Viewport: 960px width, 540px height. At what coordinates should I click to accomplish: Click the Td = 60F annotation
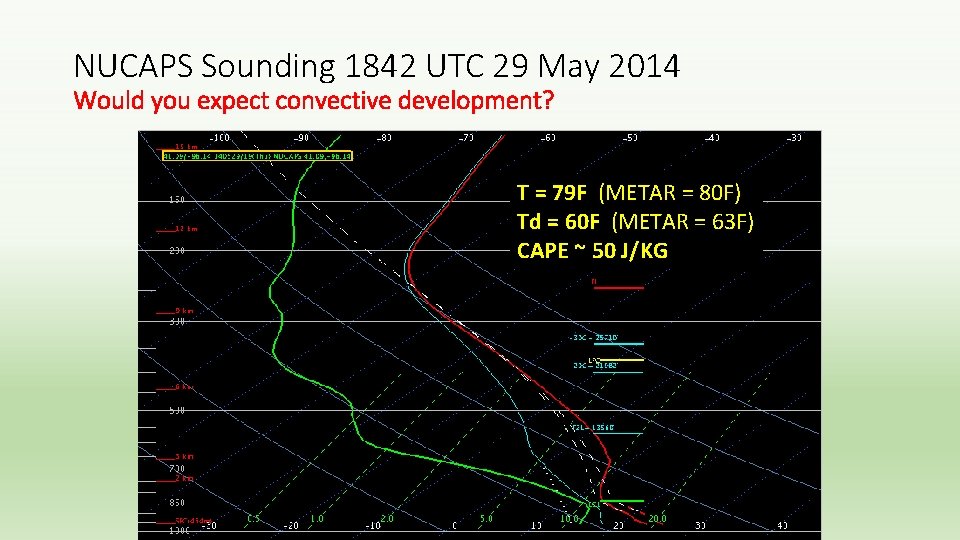tap(558, 221)
